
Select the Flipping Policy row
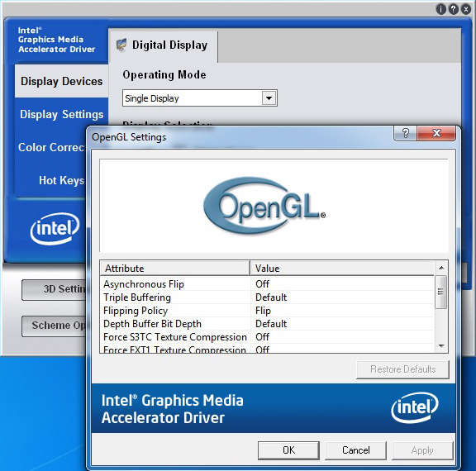(x=267, y=311)
